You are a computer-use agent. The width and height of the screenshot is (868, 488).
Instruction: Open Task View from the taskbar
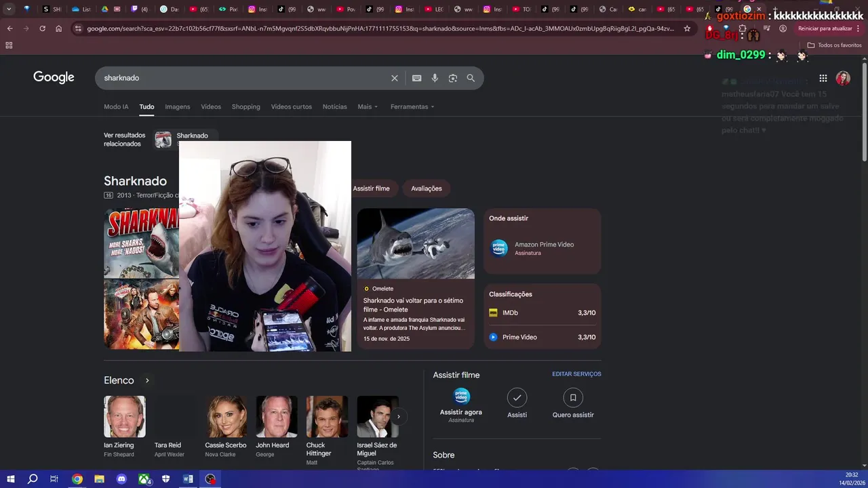[x=54, y=479]
